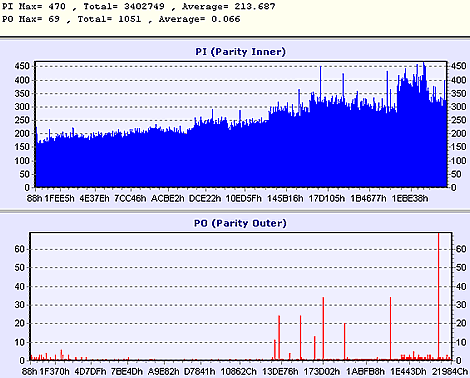Click the 60 value on PO left axis
The width and height of the screenshot is (470, 378).
(x=20, y=249)
